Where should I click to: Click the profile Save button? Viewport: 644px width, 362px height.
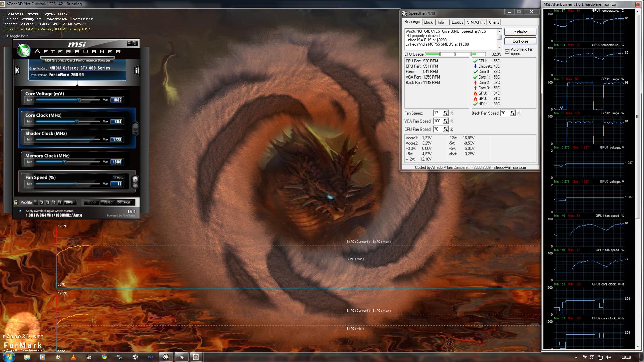69,202
